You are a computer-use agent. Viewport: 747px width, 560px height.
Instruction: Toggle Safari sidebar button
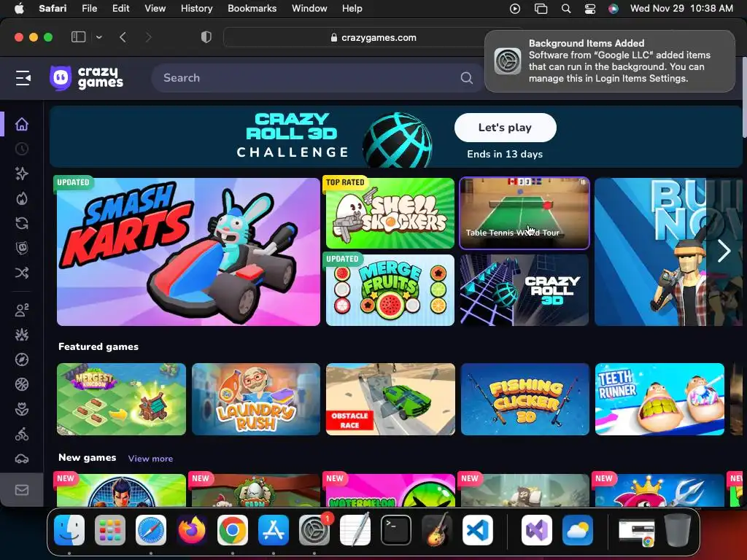pyautogui.click(x=78, y=37)
